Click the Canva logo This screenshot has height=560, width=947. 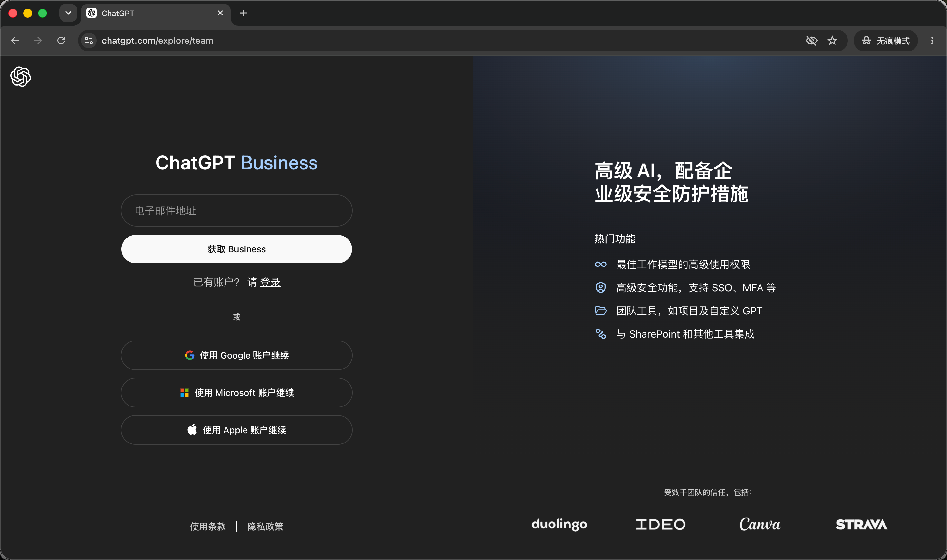760,524
